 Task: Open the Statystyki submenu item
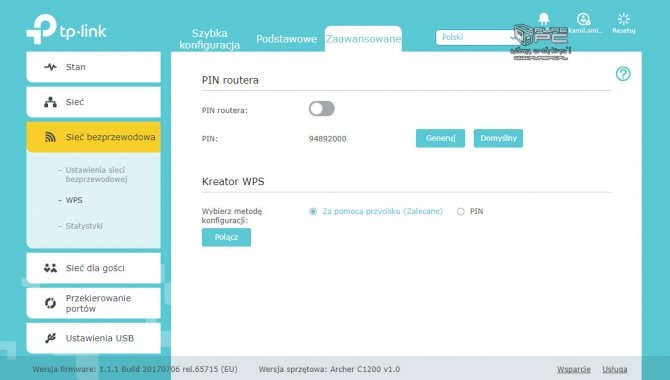tap(84, 226)
